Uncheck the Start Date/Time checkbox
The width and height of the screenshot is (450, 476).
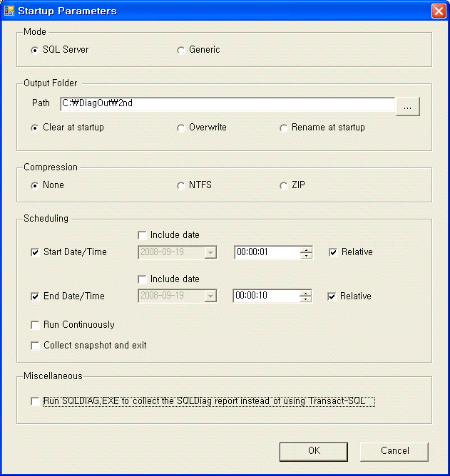click(35, 252)
